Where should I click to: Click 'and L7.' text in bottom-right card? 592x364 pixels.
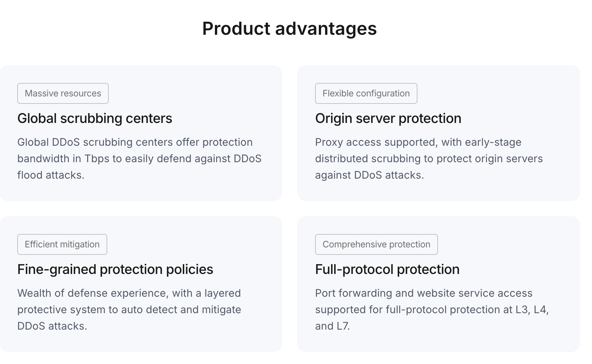click(333, 326)
